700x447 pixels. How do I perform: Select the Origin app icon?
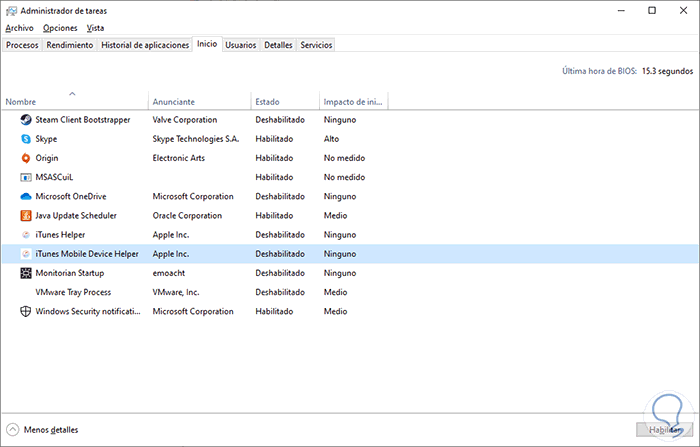click(26, 158)
